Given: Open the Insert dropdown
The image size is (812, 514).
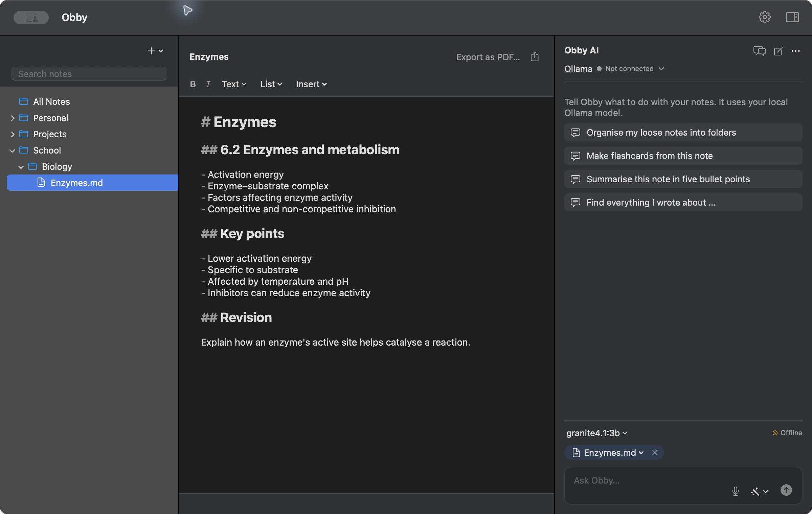Looking at the screenshot, I should click(312, 84).
